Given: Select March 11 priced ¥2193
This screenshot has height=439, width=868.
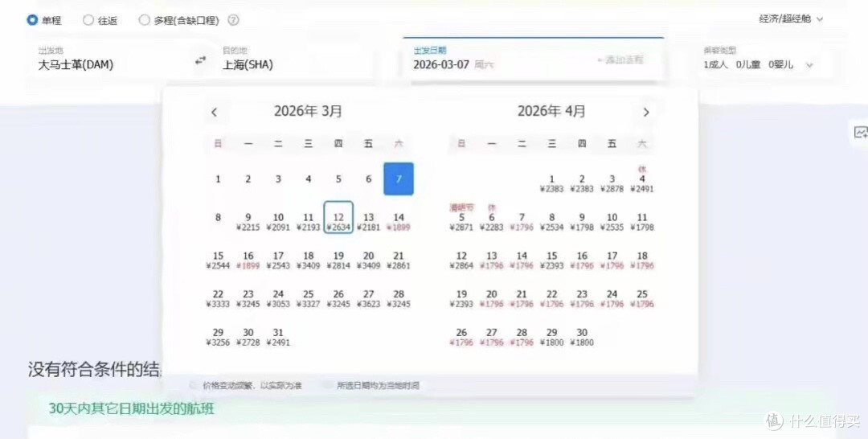Looking at the screenshot, I should point(309,221).
